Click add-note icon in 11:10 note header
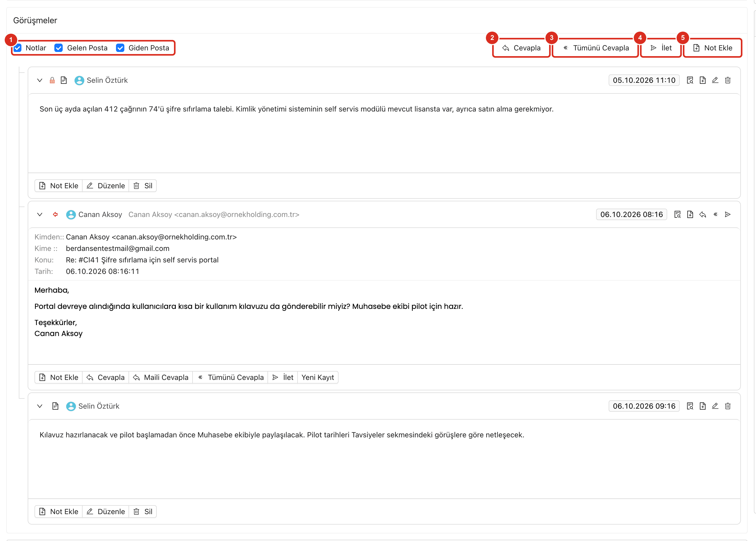The height and width of the screenshot is (541, 756). coord(703,80)
